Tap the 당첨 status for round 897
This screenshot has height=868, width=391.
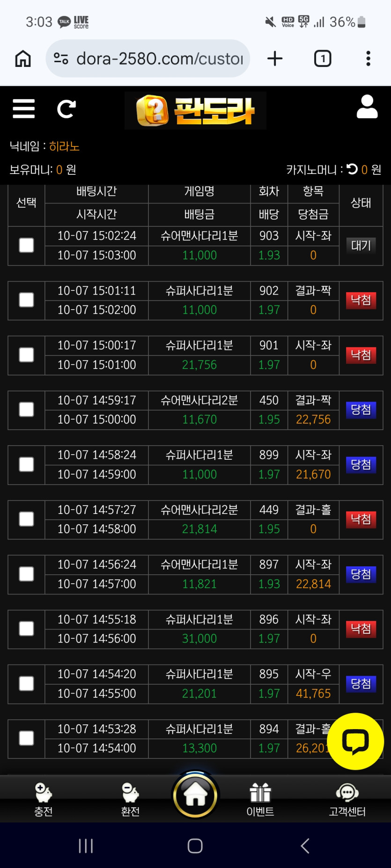click(361, 574)
